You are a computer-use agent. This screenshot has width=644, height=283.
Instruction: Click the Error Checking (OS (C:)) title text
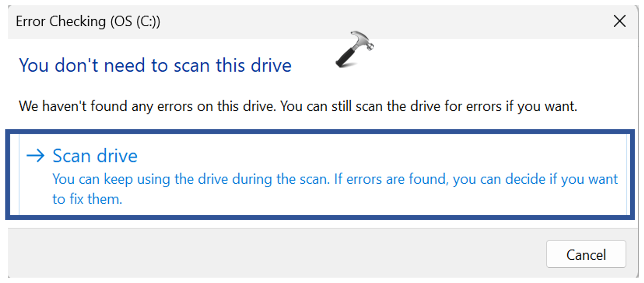(88, 21)
